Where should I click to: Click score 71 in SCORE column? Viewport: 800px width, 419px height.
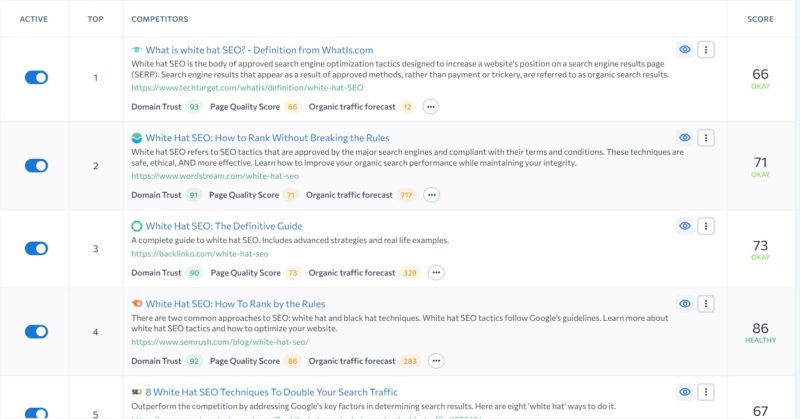(x=760, y=163)
